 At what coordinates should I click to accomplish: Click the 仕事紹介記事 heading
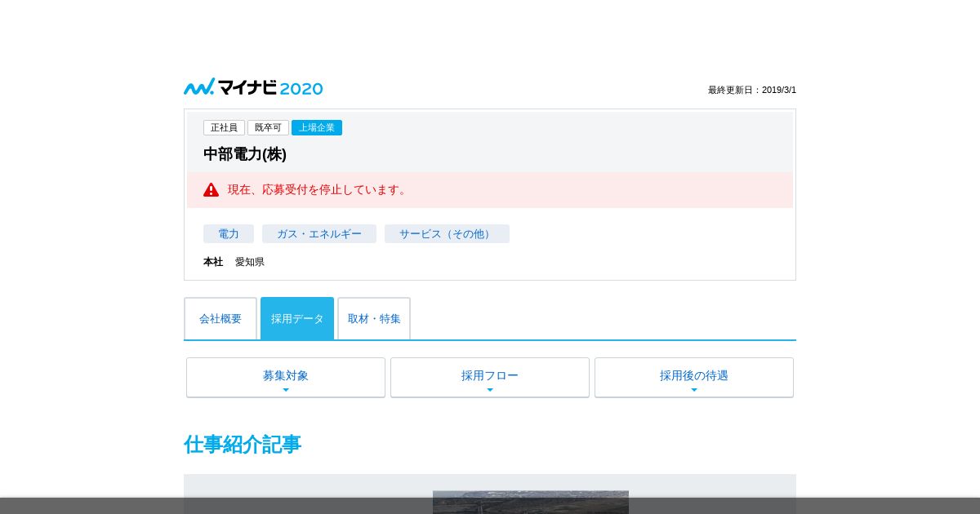243,445
